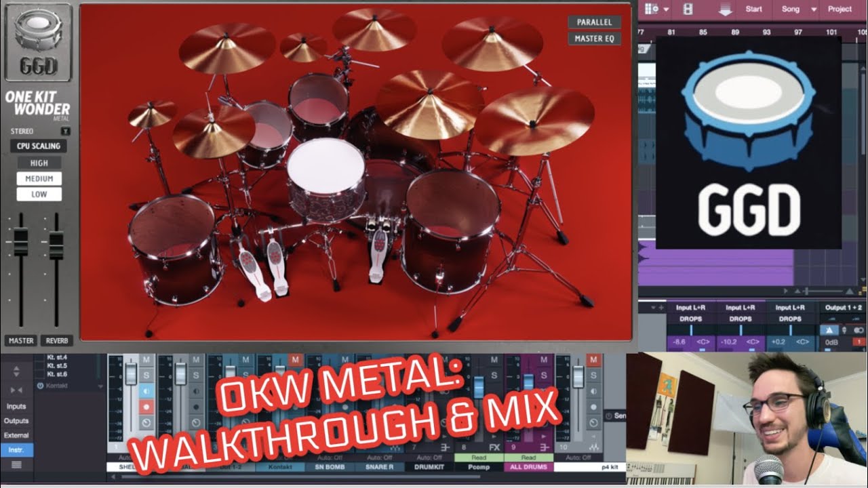868x488 pixels.
Task: Solo mixer channel 1
Action: (x=146, y=375)
